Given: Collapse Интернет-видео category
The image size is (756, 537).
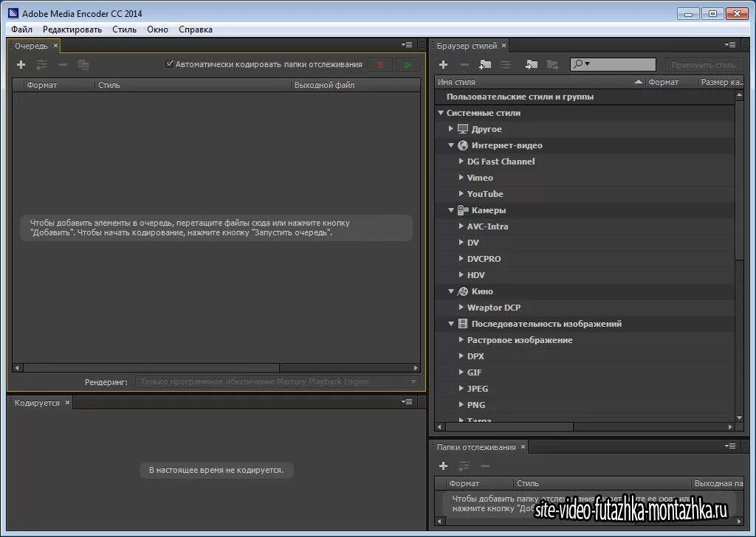Looking at the screenshot, I should 451,145.
